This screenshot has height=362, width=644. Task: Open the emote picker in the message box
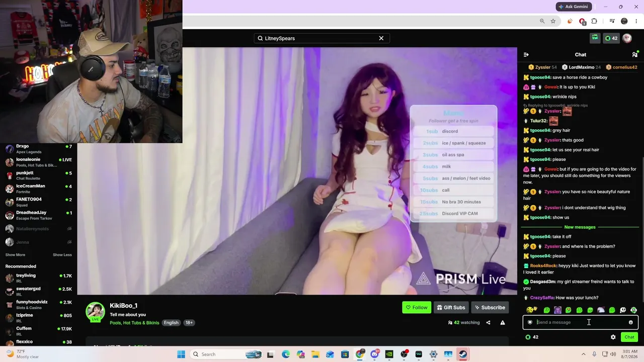pos(631,322)
